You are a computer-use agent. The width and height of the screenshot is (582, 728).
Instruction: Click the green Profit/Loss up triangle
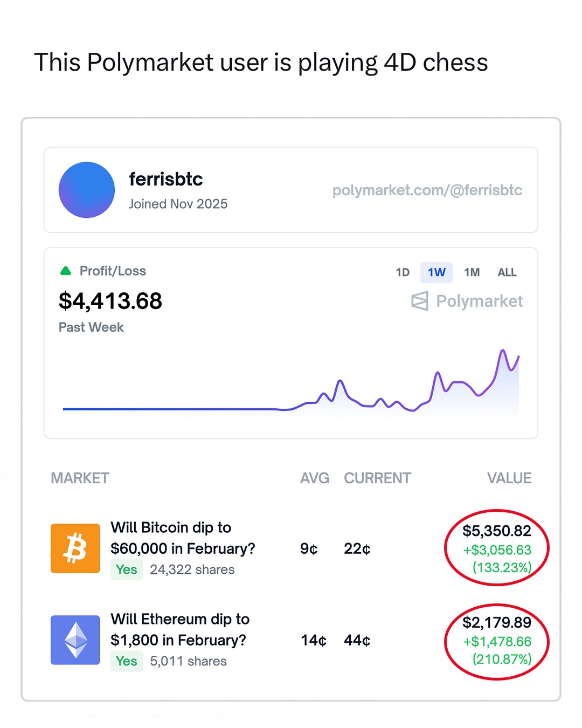(x=66, y=271)
